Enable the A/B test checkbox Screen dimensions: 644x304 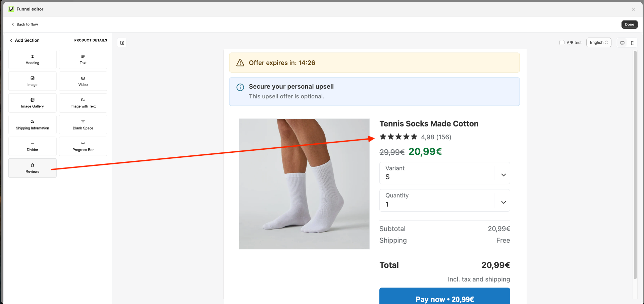tap(562, 43)
